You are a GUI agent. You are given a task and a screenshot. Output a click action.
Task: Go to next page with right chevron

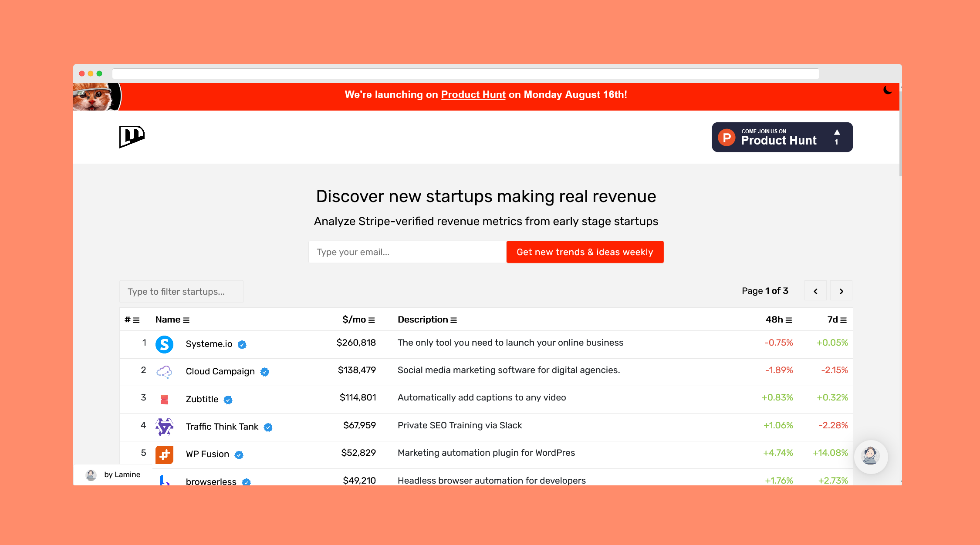point(841,291)
